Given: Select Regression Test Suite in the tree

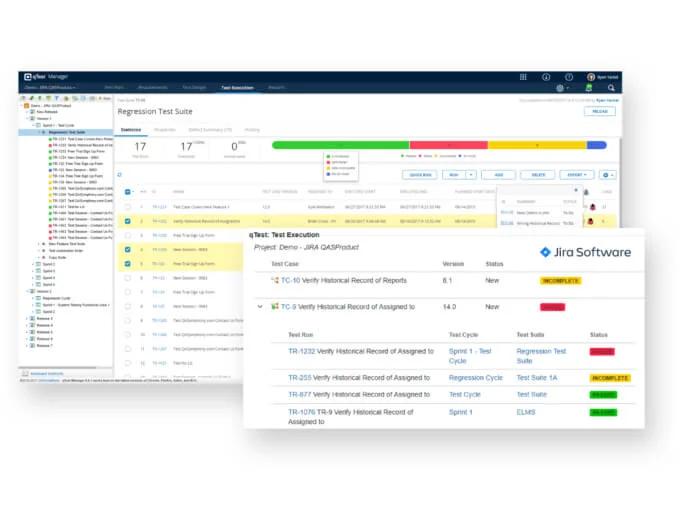Looking at the screenshot, I should (66, 132).
